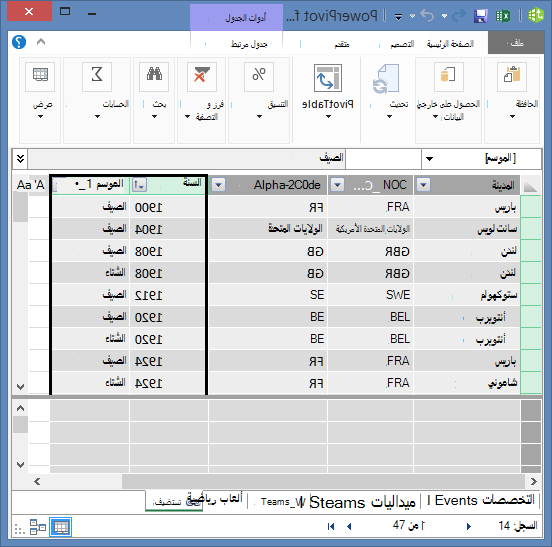The image size is (552, 547).
Task: Open the NOC column filter dropdown
Action: 337,184
